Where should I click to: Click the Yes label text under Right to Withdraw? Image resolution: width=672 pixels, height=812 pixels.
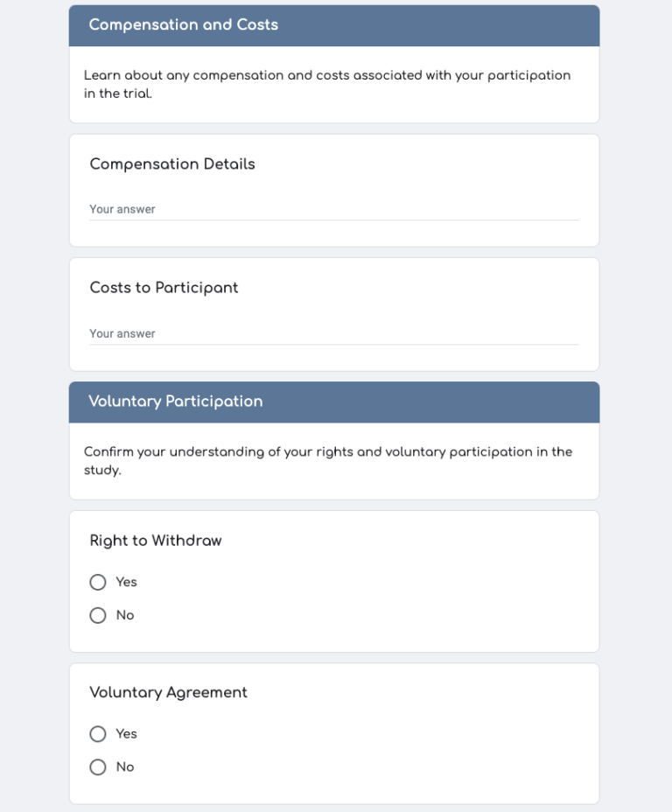point(127,583)
